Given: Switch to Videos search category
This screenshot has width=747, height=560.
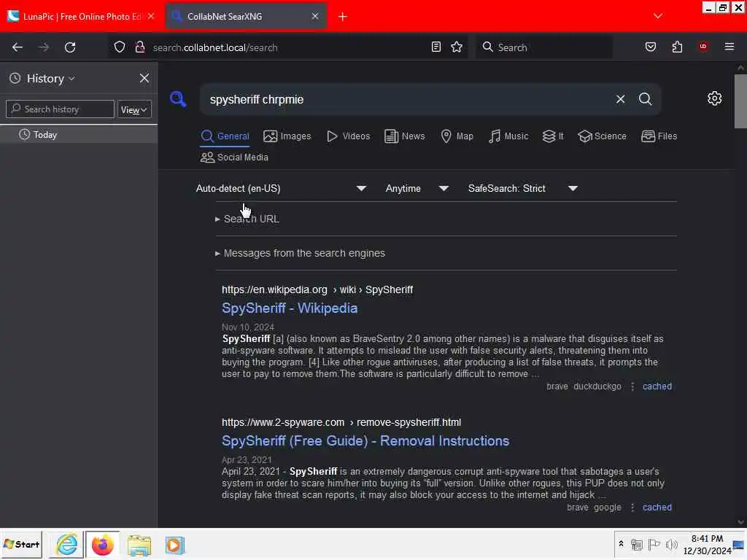Looking at the screenshot, I should coord(348,136).
